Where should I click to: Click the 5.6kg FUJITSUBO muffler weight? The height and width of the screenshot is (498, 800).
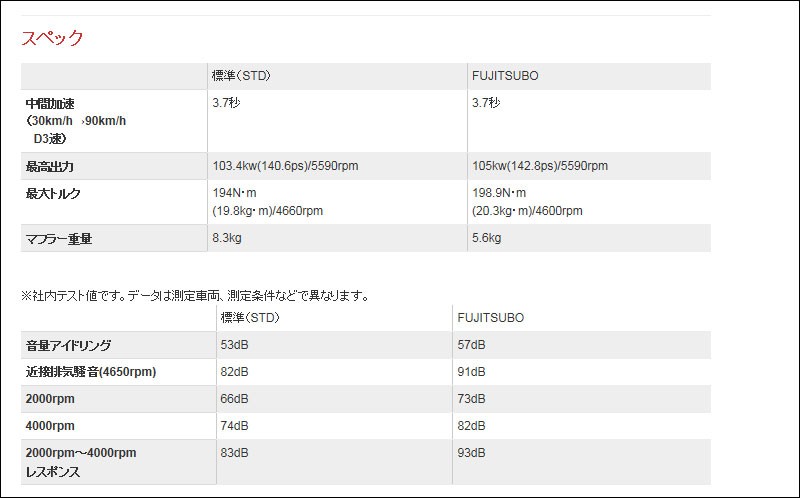pyautogui.click(x=486, y=238)
